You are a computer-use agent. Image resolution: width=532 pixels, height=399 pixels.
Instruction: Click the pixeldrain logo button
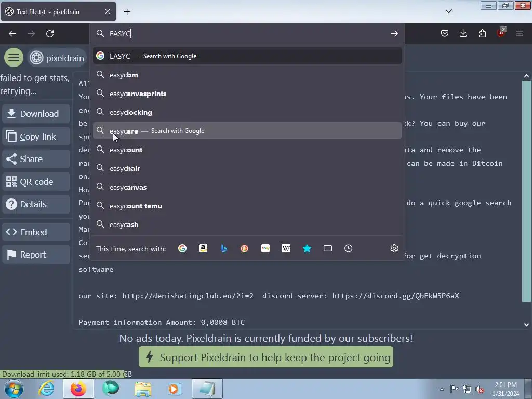coord(56,58)
